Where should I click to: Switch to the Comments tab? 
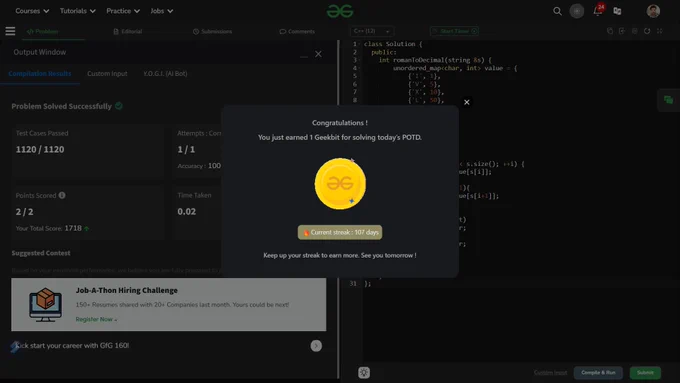pos(297,31)
